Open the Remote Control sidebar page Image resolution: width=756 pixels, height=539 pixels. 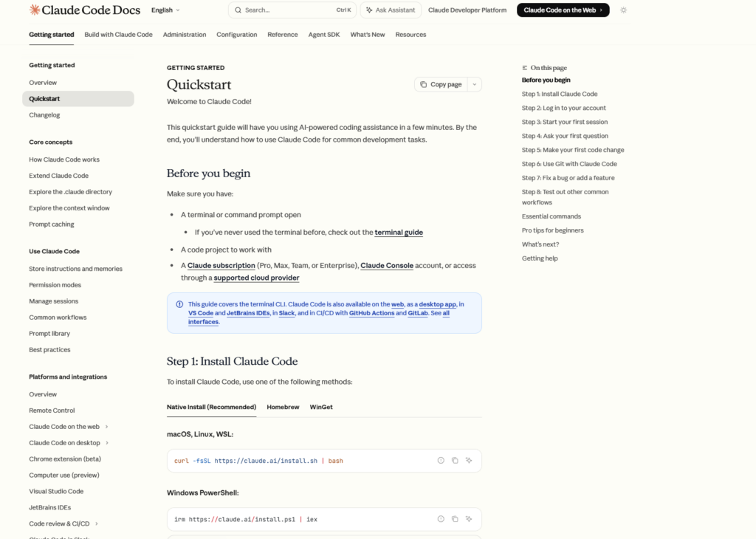pyautogui.click(x=52, y=411)
